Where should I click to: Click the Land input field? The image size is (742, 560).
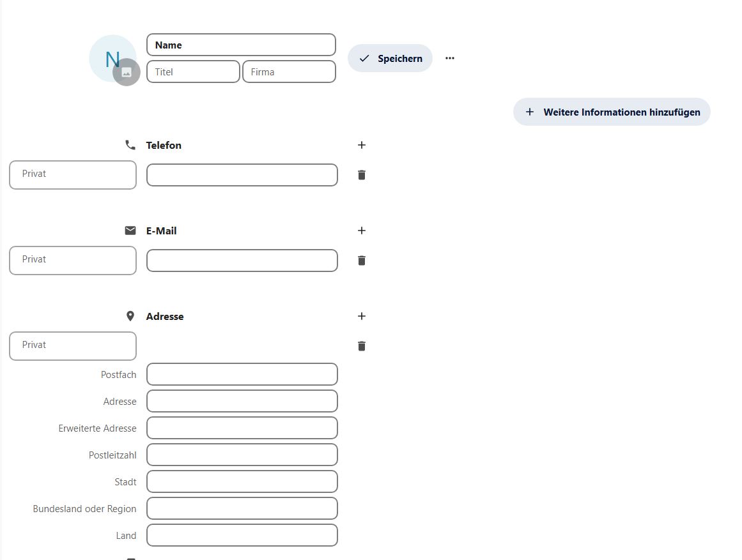242,535
